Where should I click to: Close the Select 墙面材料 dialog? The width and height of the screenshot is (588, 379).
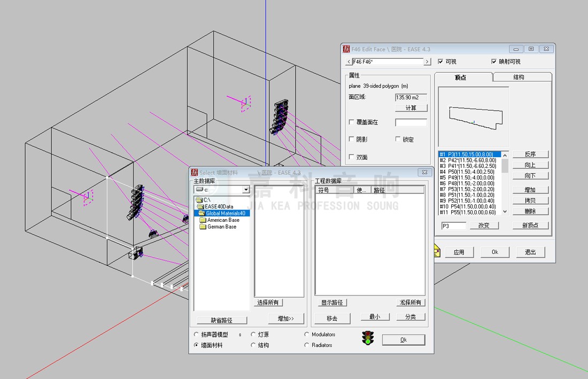(424, 172)
